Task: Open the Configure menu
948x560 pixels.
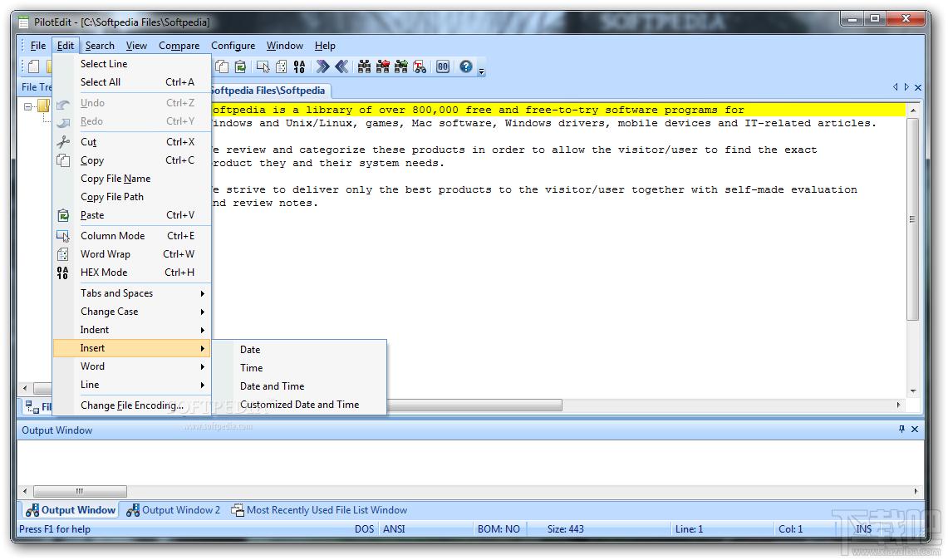Action: coord(233,46)
